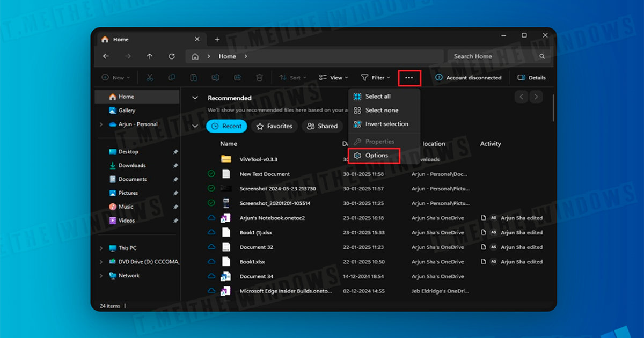Close the Home tab
644x338 pixels.
click(x=197, y=39)
